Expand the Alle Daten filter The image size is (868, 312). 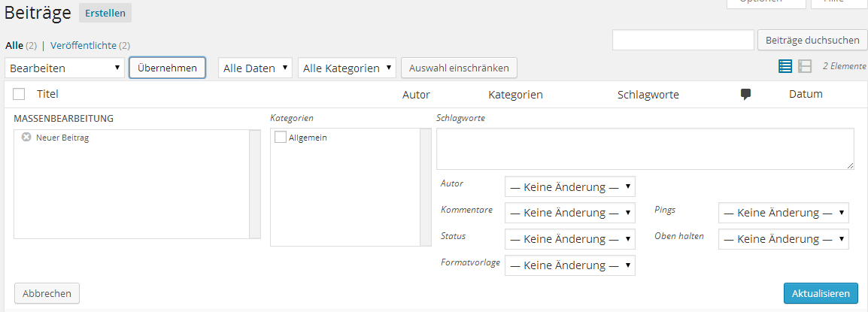[x=255, y=68]
